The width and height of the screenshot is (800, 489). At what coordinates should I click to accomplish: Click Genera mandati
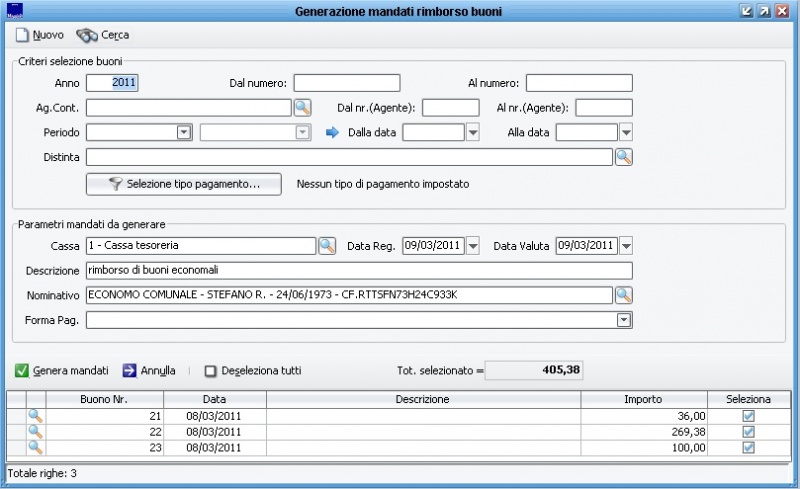coord(62,371)
